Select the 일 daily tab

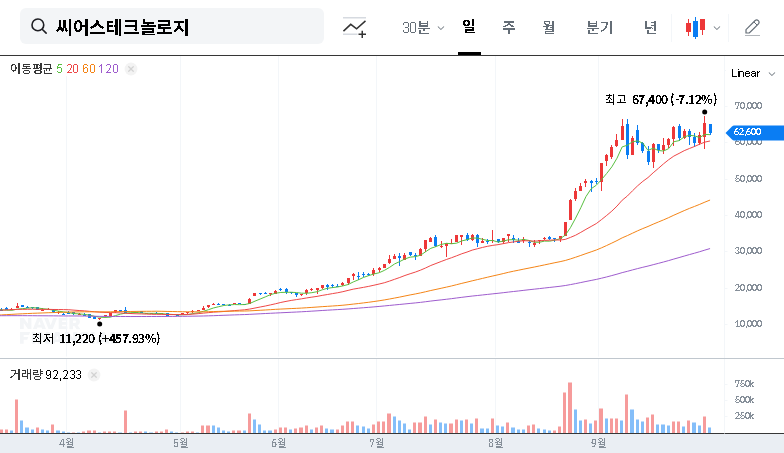pyautogui.click(x=469, y=26)
